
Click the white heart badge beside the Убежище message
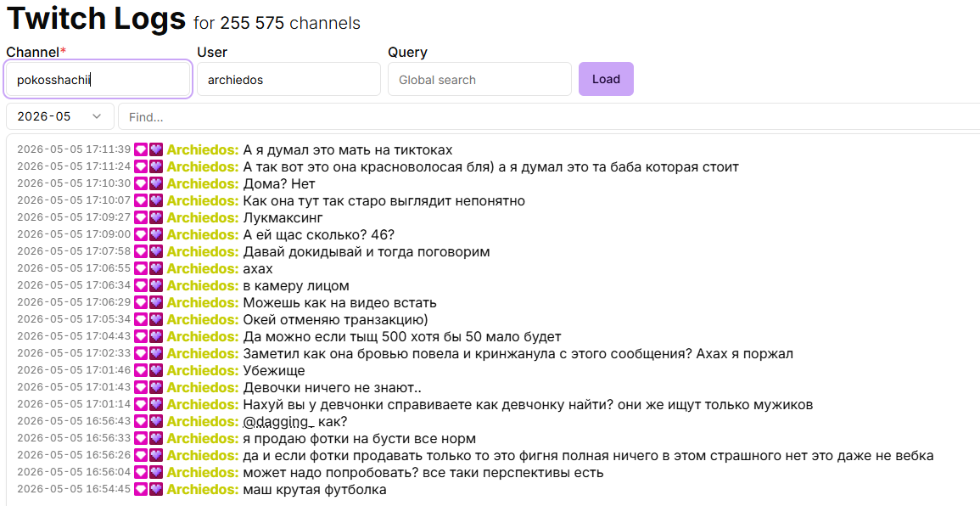[141, 370]
